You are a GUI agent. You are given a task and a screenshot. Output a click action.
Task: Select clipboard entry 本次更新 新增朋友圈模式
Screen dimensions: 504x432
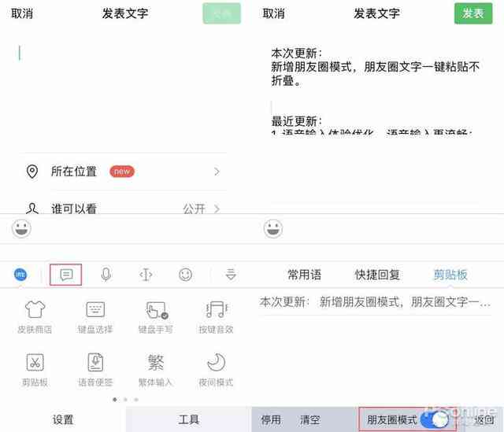375,302
